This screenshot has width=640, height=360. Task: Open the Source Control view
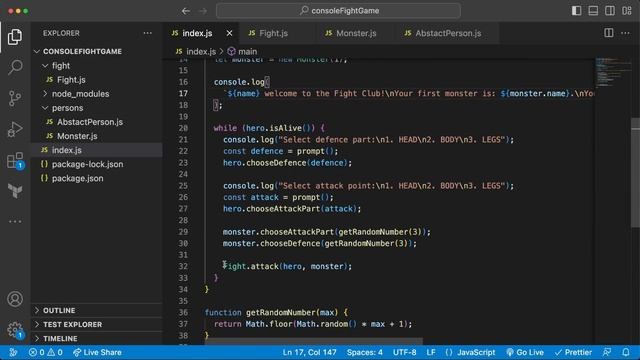tap(15, 98)
